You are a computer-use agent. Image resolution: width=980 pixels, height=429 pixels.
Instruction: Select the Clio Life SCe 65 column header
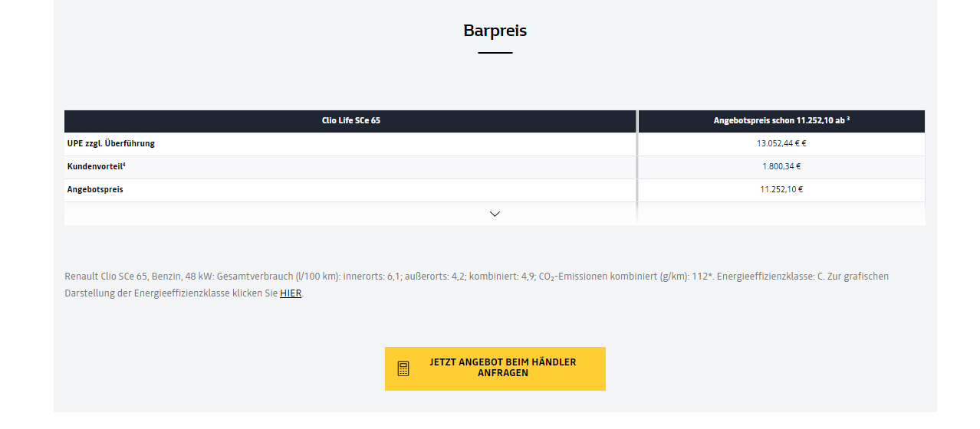(x=350, y=121)
